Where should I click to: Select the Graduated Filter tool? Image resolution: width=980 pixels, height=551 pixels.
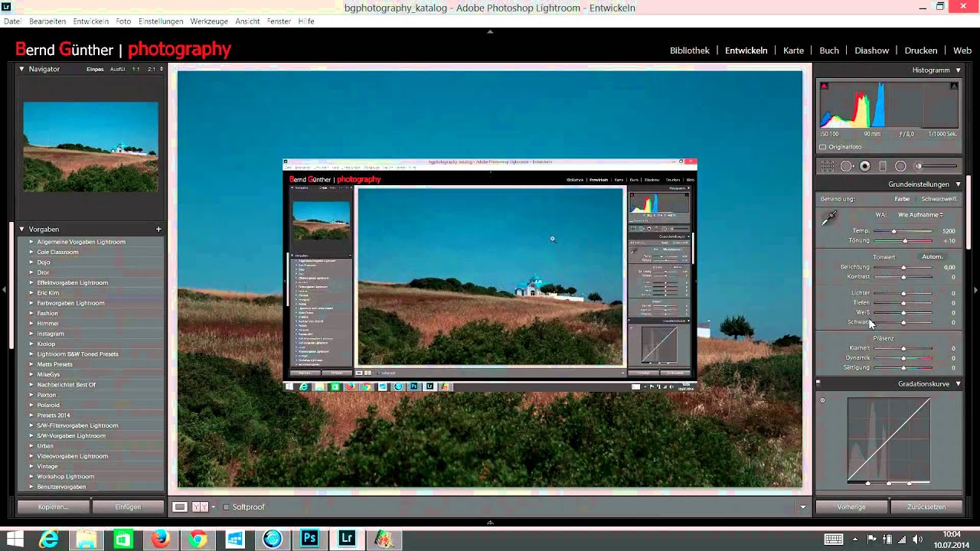883,166
